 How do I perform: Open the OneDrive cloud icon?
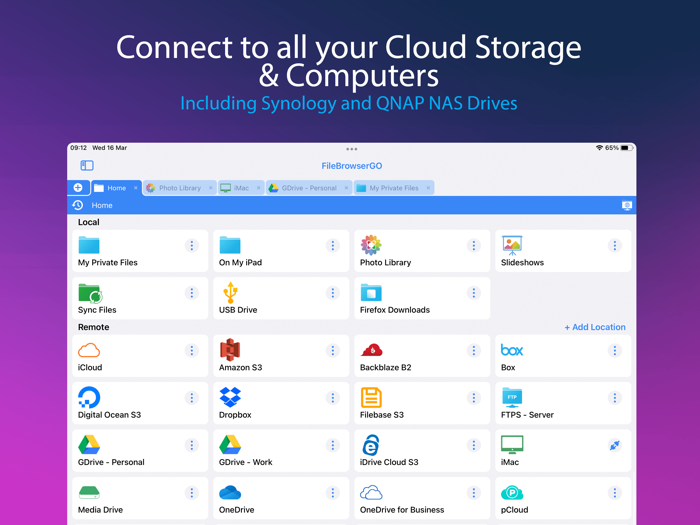pos(230,492)
